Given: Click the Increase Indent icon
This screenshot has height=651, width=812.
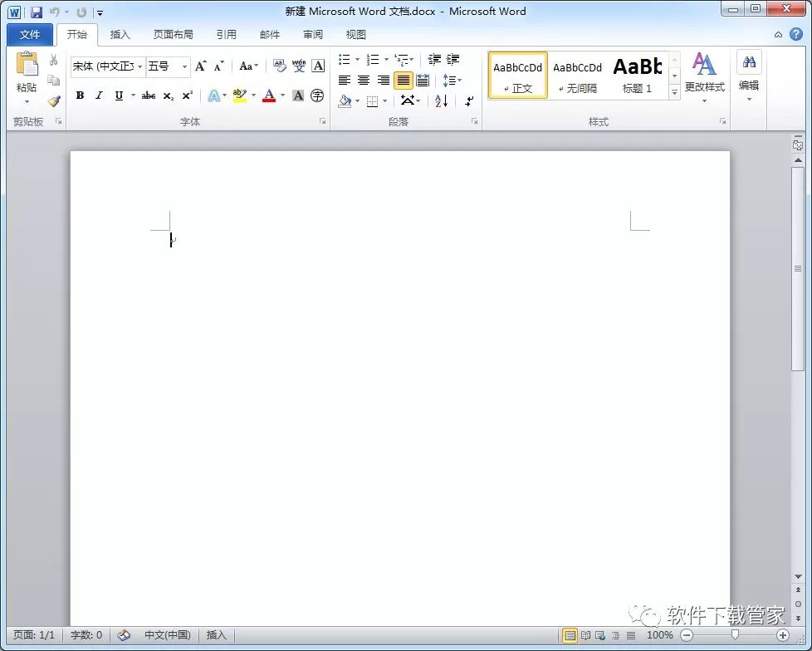Looking at the screenshot, I should [452, 60].
